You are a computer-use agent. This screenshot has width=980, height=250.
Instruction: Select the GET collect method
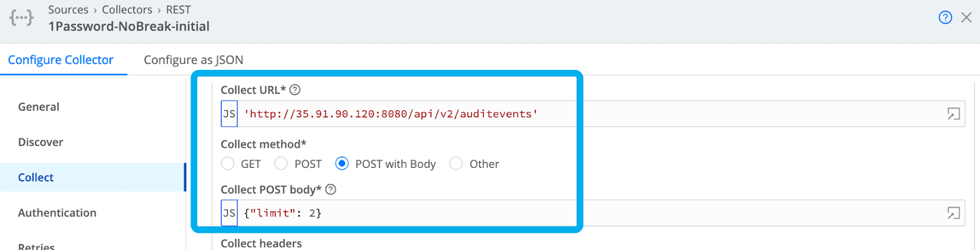coord(228,164)
